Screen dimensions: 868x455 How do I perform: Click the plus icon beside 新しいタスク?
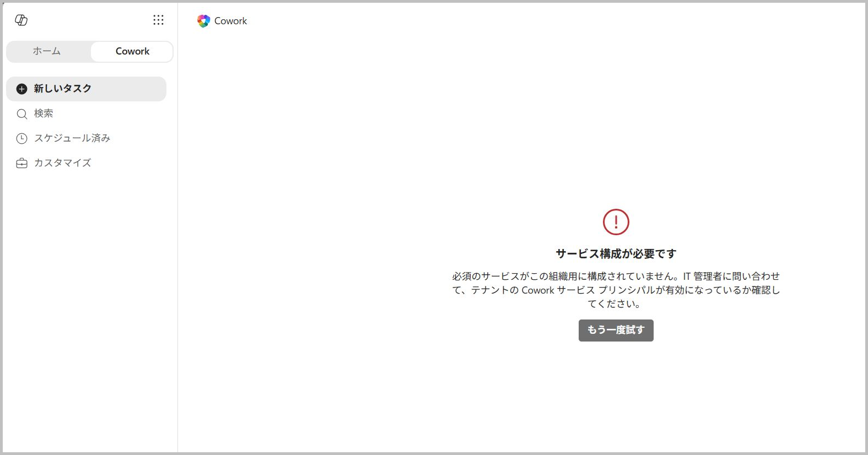[21, 89]
